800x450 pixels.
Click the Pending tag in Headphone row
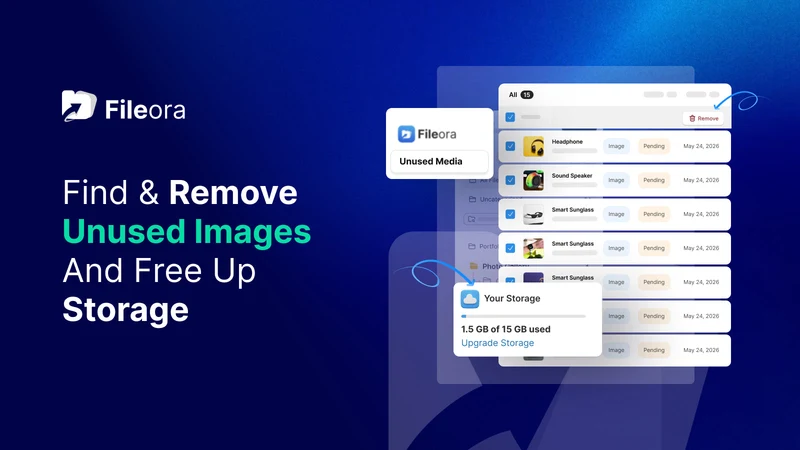654,146
